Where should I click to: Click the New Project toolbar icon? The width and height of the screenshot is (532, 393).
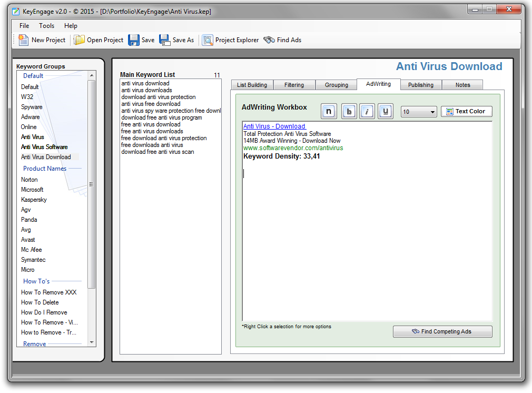click(24, 40)
